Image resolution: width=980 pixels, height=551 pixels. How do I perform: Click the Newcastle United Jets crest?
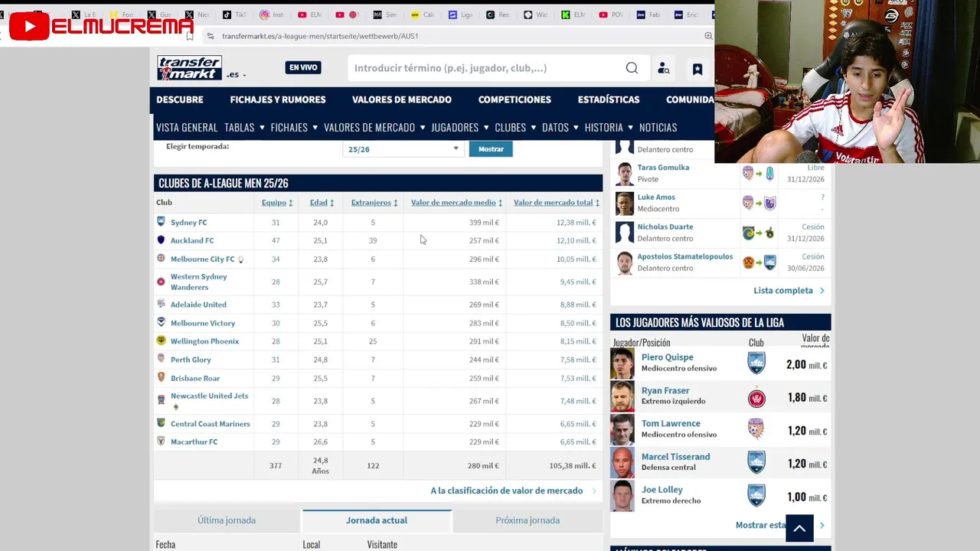(x=161, y=400)
